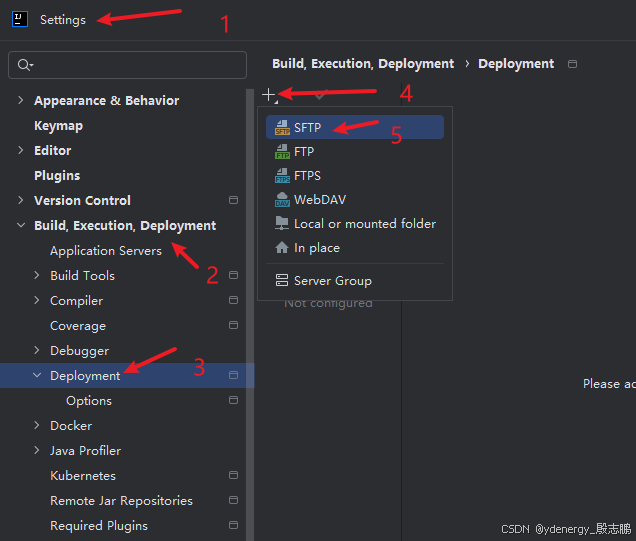Open the Kubernetes settings page
The width and height of the screenshot is (636, 541).
click(83, 476)
